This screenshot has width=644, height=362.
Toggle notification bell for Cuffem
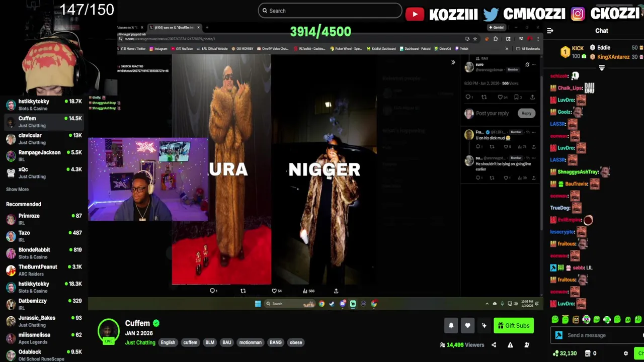(451, 326)
